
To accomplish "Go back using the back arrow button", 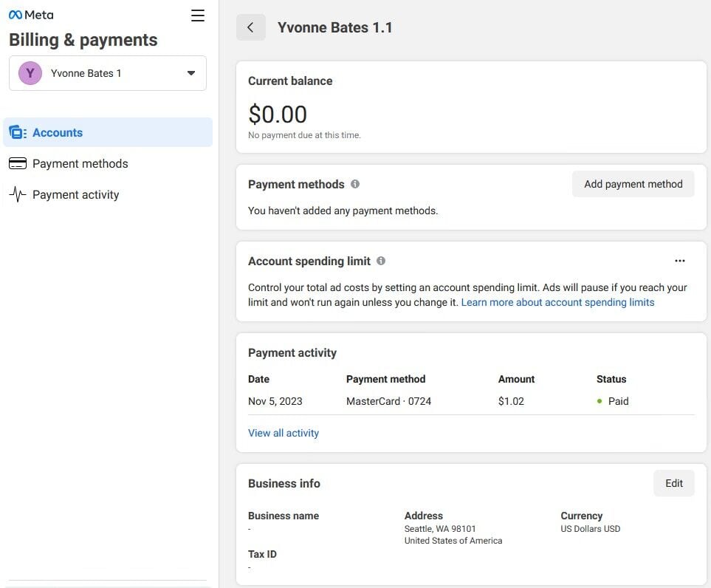I will 251,27.
